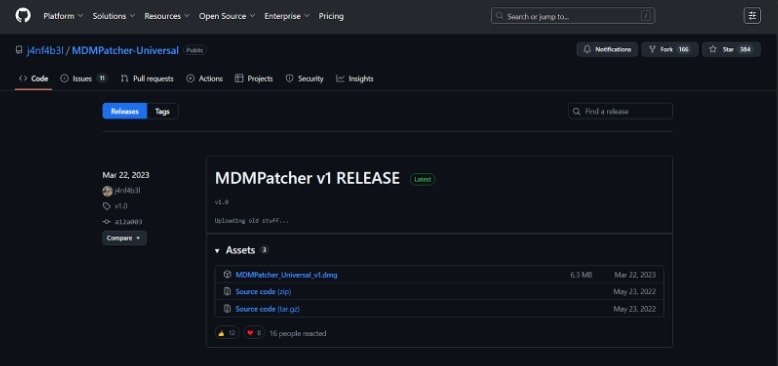This screenshot has width=778, height=366.
Task: Open the Resources dropdown
Action: (x=167, y=16)
